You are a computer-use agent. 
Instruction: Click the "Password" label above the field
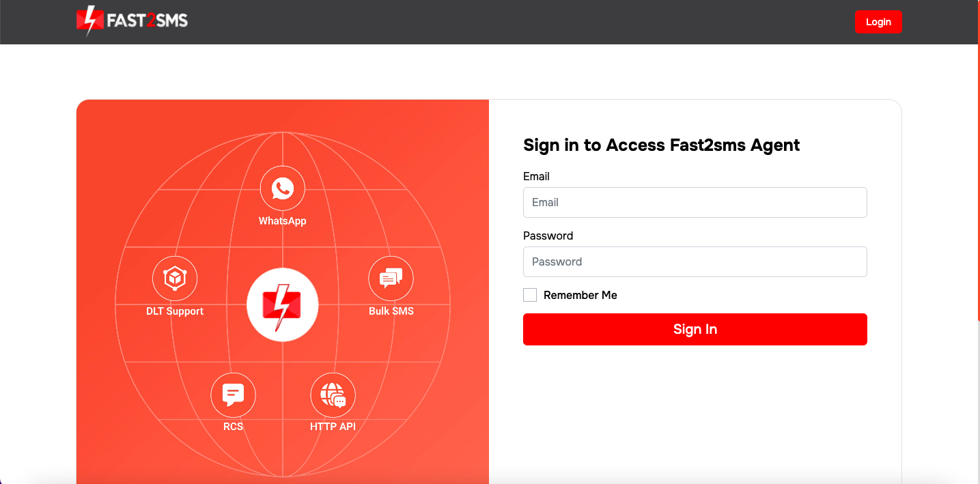[548, 236]
